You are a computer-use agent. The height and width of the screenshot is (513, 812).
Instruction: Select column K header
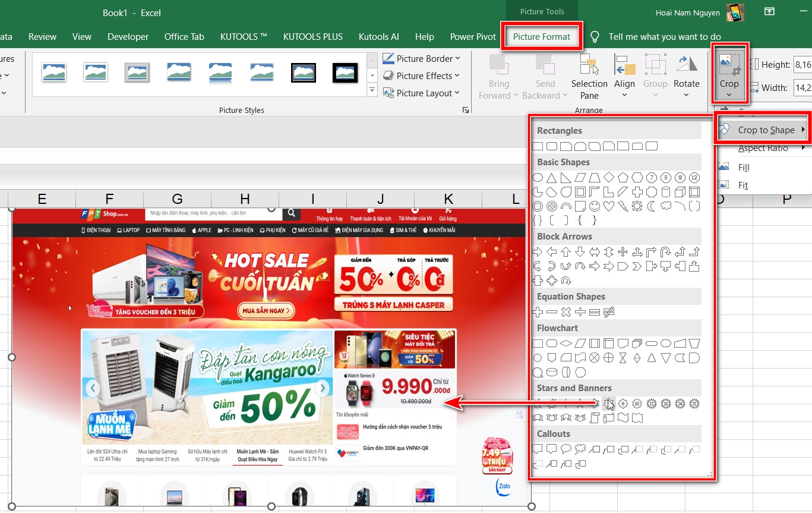coord(448,199)
